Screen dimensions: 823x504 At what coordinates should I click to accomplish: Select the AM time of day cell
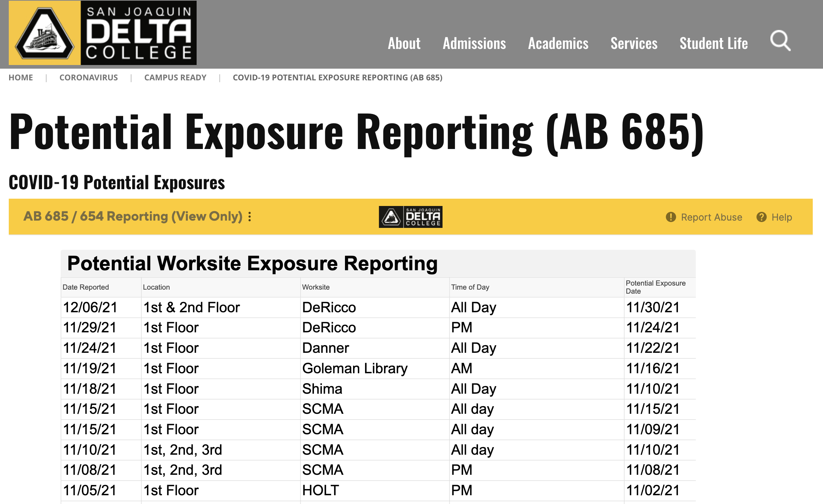(x=537, y=369)
